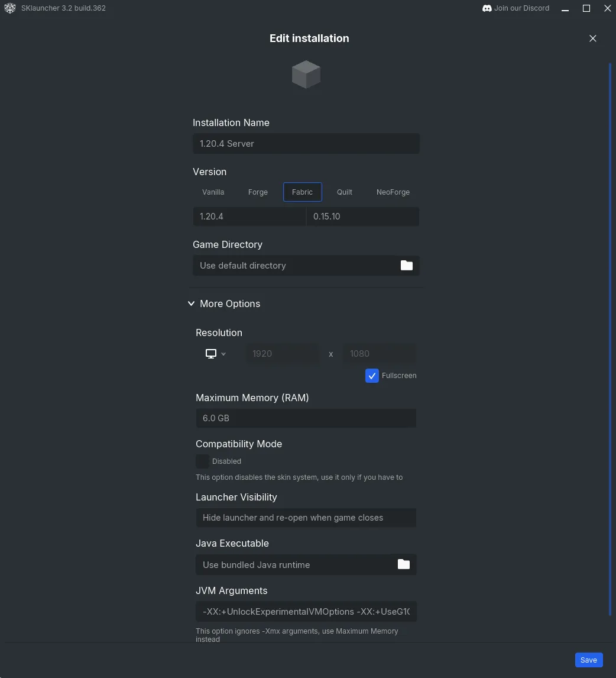Click the installation cube icon

coord(306,75)
